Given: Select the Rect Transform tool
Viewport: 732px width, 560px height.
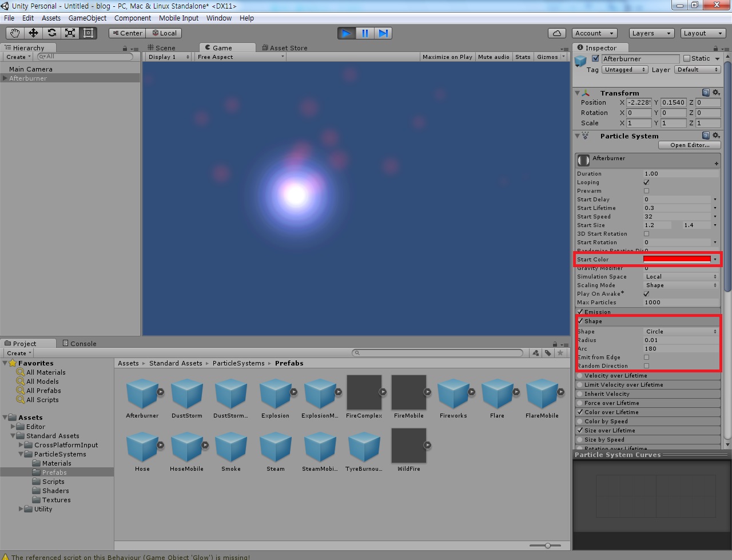Looking at the screenshot, I should (x=87, y=33).
